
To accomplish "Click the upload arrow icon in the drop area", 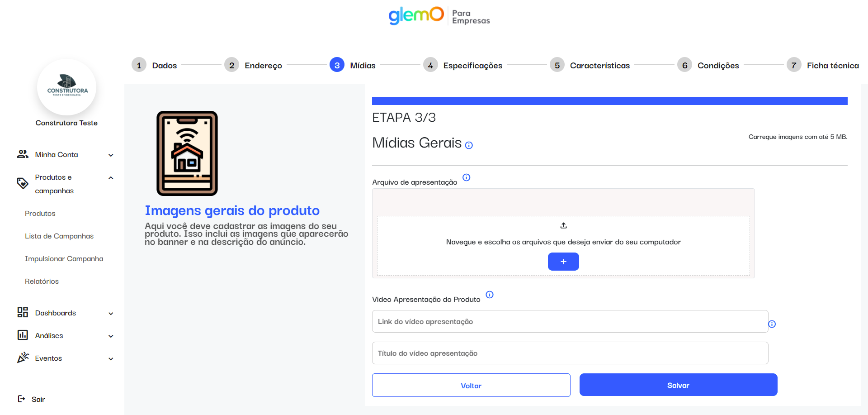I will pyautogui.click(x=563, y=225).
